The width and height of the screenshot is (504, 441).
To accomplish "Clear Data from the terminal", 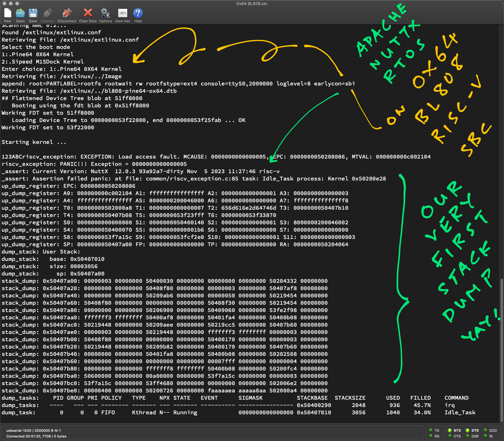I will (x=88, y=13).
